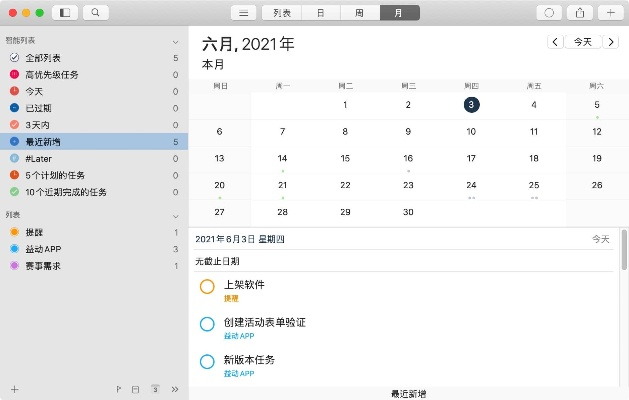This screenshot has height=400, width=629.
Task: Collapse the 列表 section in sidebar
Action: click(x=176, y=215)
